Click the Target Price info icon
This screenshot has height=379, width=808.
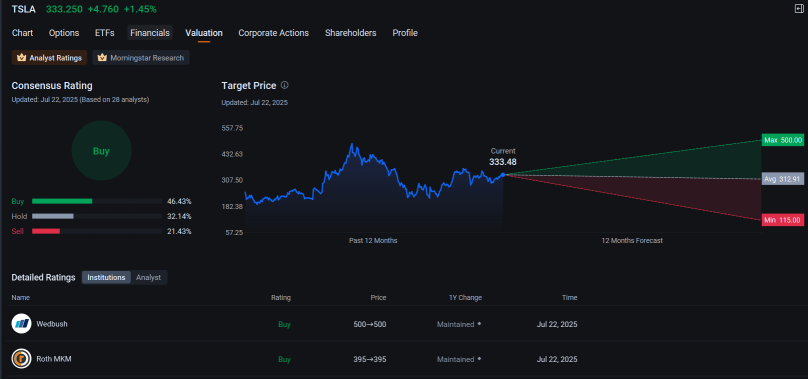(x=284, y=85)
